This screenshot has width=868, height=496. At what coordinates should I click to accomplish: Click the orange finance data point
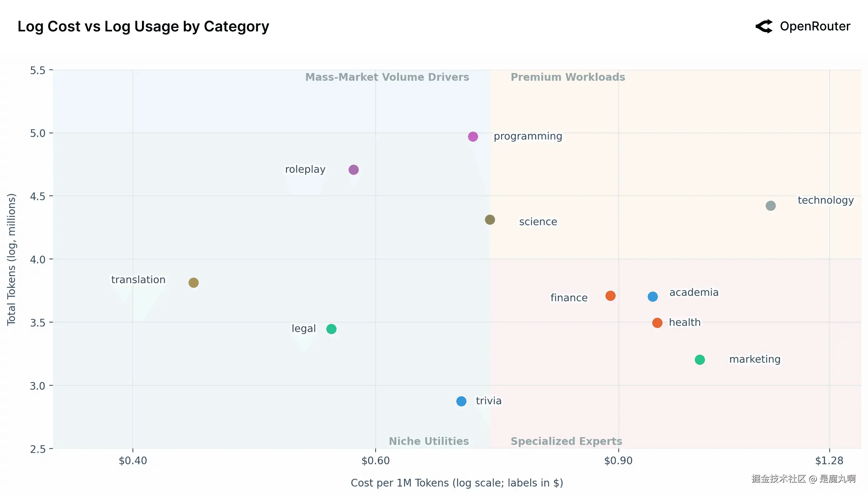point(610,296)
